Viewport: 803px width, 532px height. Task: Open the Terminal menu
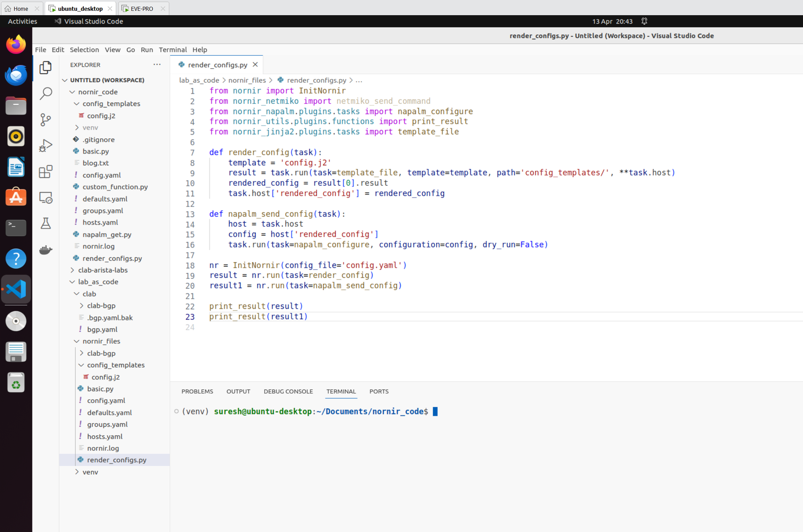[x=173, y=50]
